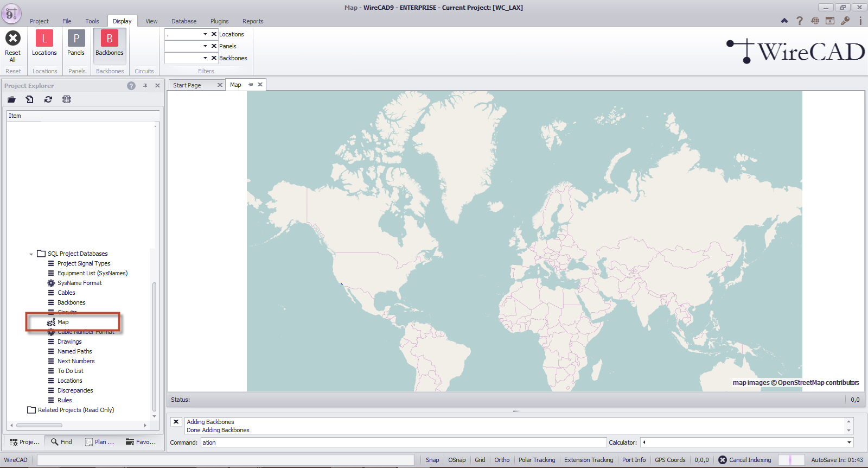This screenshot has height=468, width=868.
Task: Toggle Snap in status bar
Action: pyautogui.click(x=432, y=460)
